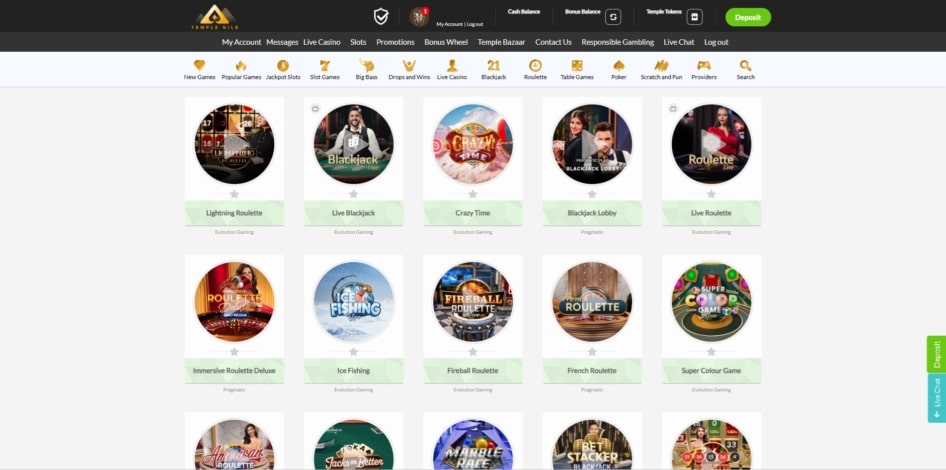Click the green Deposit button in header
This screenshot has height=470, width=946.
747,17
